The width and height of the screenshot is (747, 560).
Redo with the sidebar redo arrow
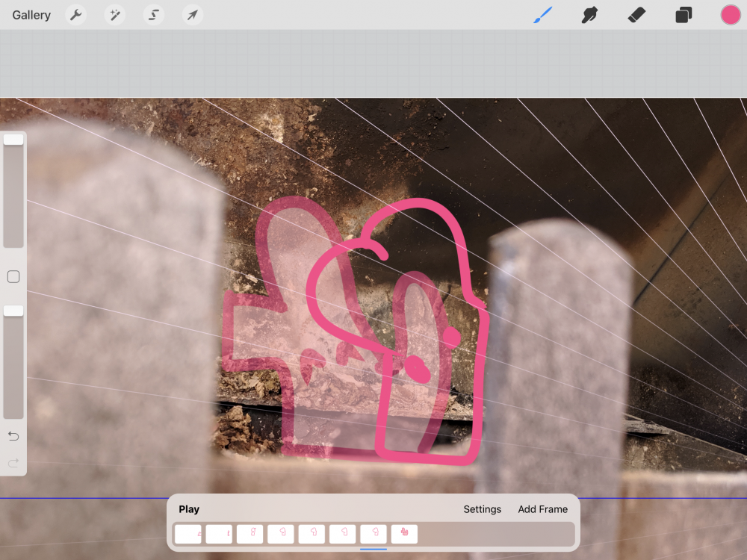(x=13, y=463)
